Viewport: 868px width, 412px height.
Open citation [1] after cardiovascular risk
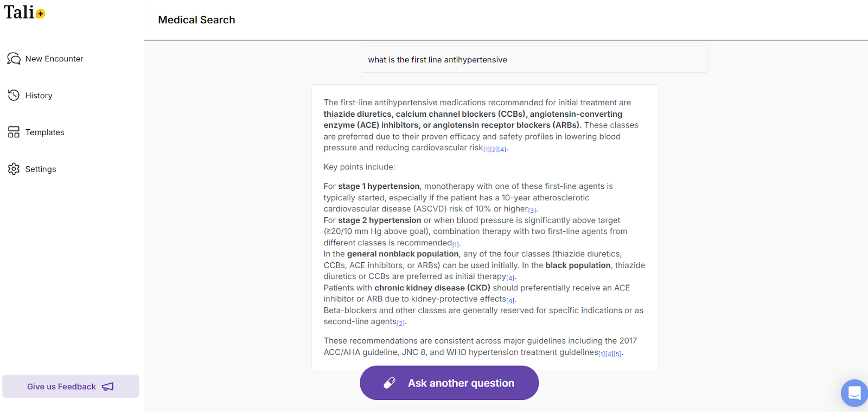point(486,149)
